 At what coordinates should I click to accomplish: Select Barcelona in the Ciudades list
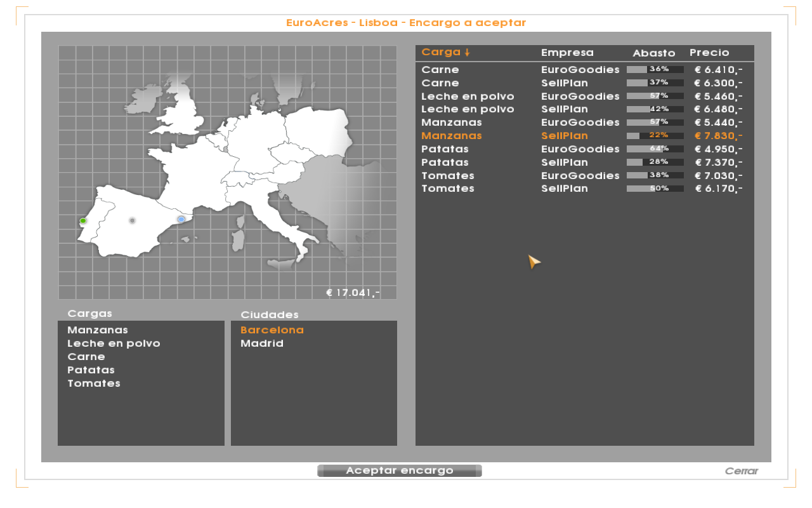(x=272, y=330)
